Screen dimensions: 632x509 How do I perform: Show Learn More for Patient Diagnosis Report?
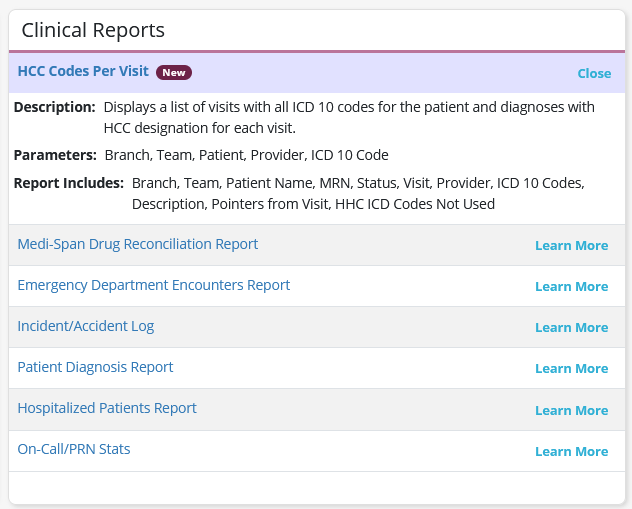pyautogui.click(x=571, y=369)
